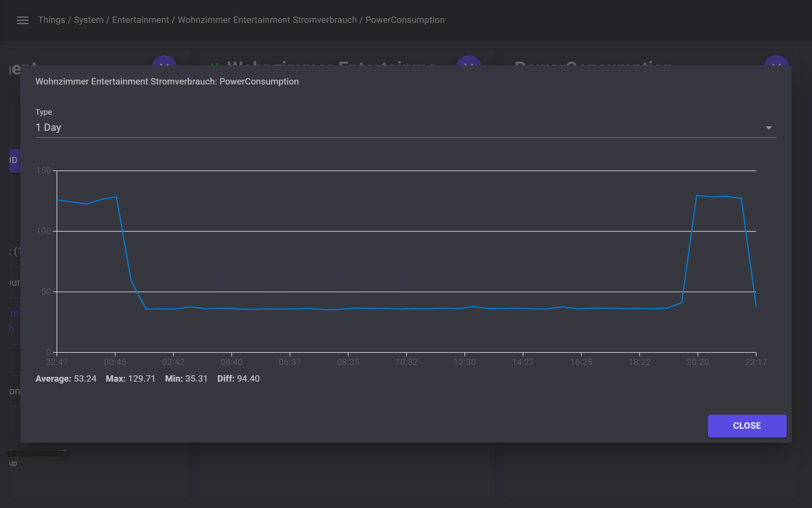Open the hamburger navigation menu
Viewport: 812px width, 508px height.
[23, 20]
